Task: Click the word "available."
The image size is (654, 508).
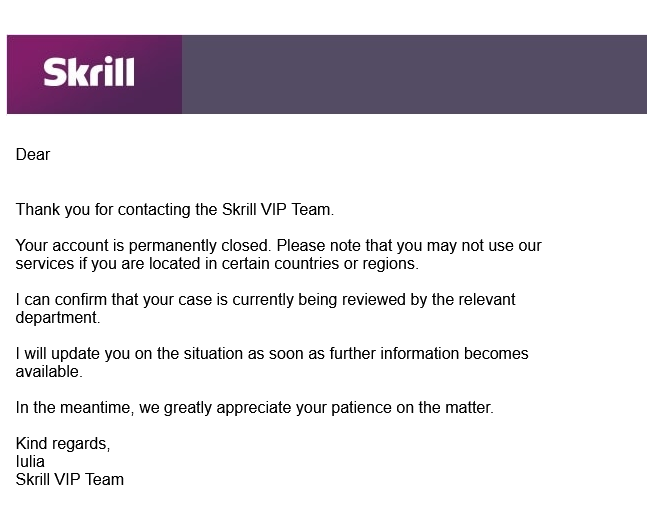Action: (x=49, y=372)
